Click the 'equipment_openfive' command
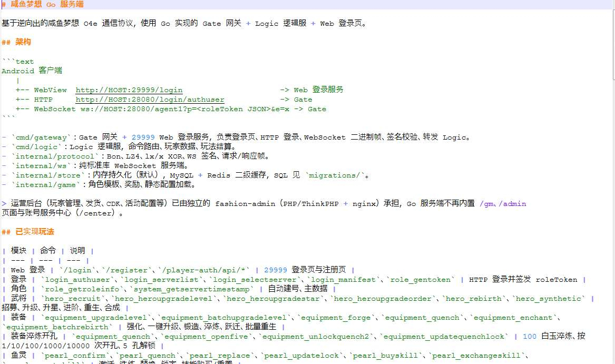The height and width of the screenshot is (364, 615). tap(206, 336)
